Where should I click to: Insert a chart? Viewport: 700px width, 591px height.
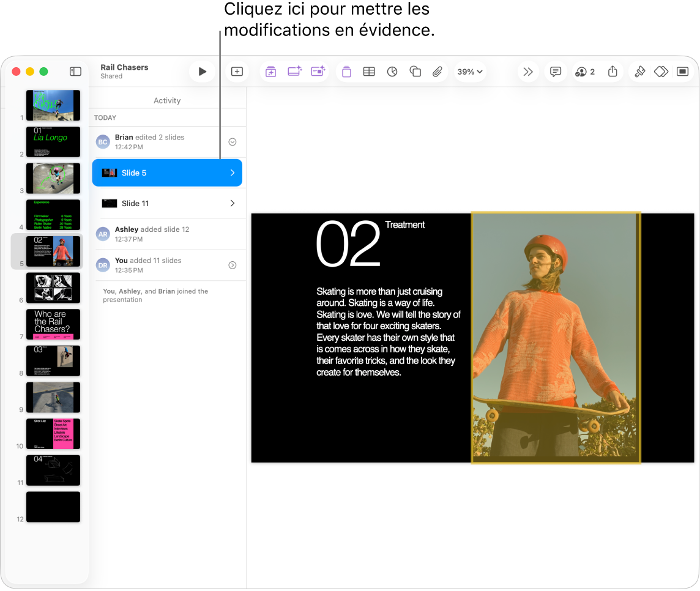point(392,71)
